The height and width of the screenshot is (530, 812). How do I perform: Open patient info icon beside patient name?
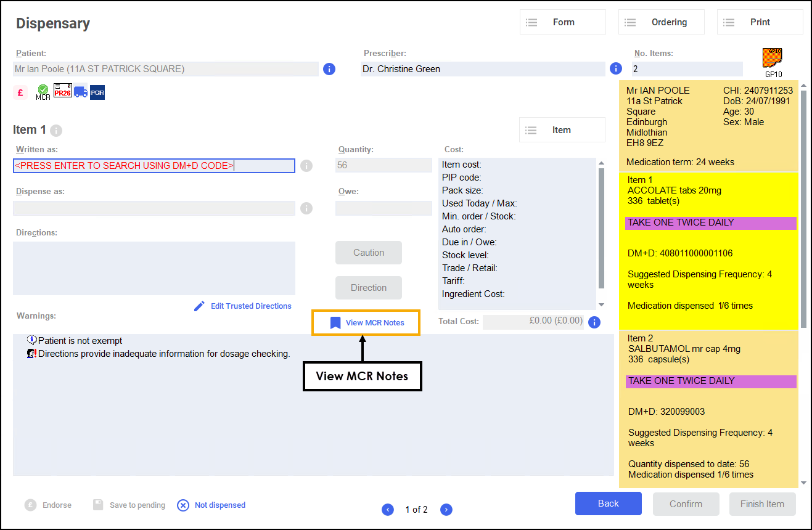click(x=329, y=69)
